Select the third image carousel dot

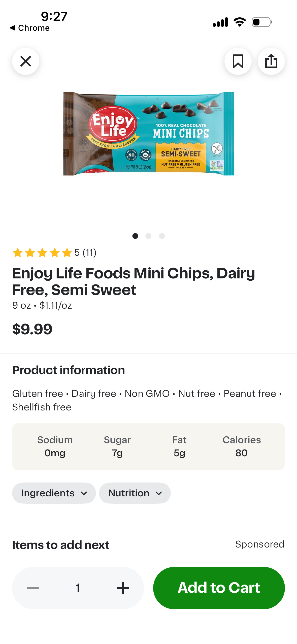[x=162, y=236]
